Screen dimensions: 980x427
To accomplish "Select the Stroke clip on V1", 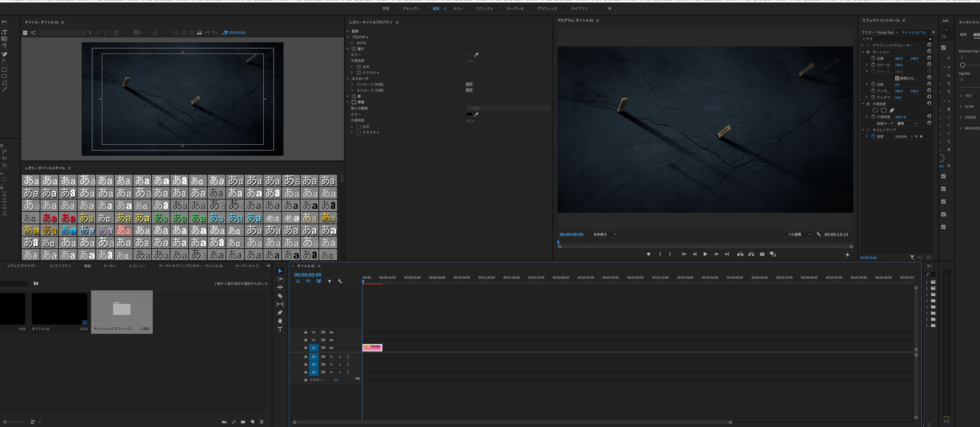I will pos(372,347).
